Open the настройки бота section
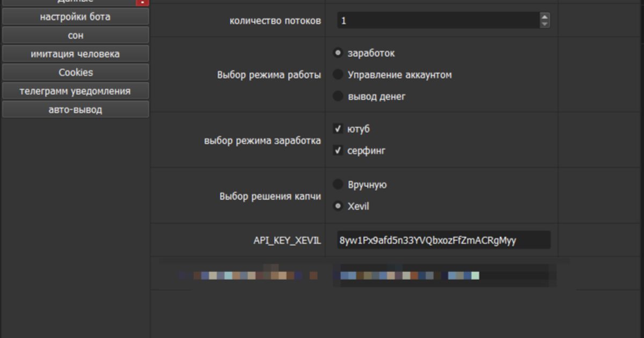The height and width of the screenshot is (338, 644). [x=75, y=17]
